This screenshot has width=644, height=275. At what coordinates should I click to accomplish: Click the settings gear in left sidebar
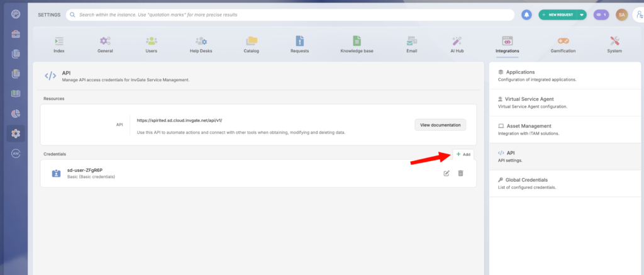pos(16,133)
